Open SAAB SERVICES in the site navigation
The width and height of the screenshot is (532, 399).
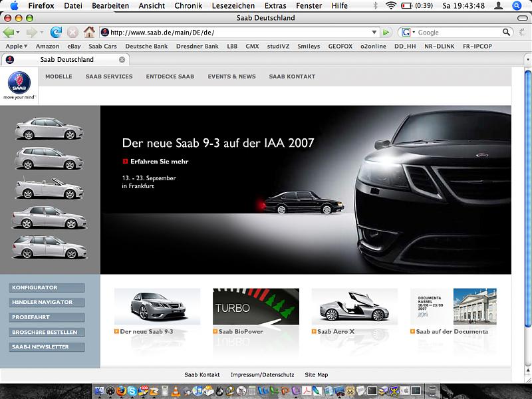109,76
